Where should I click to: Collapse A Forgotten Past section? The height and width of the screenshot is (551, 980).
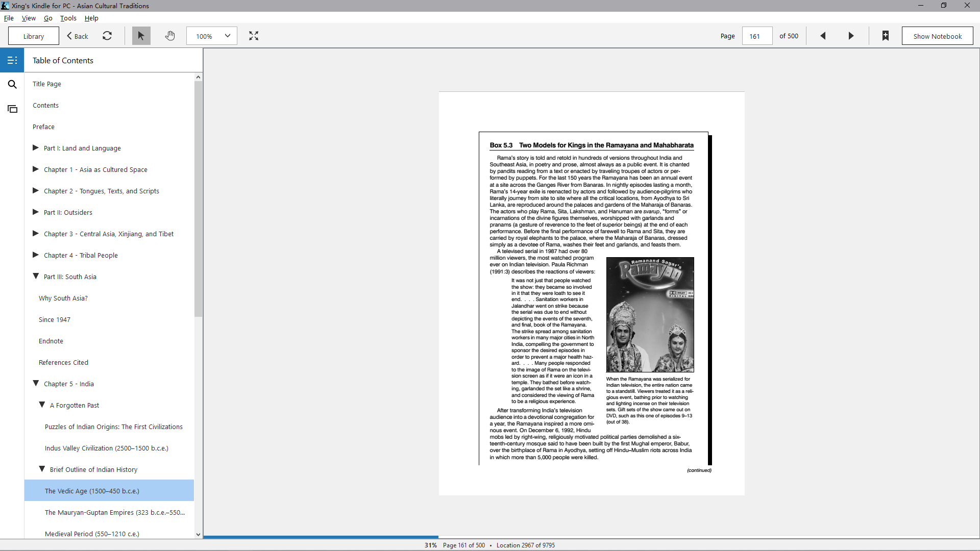42,405
